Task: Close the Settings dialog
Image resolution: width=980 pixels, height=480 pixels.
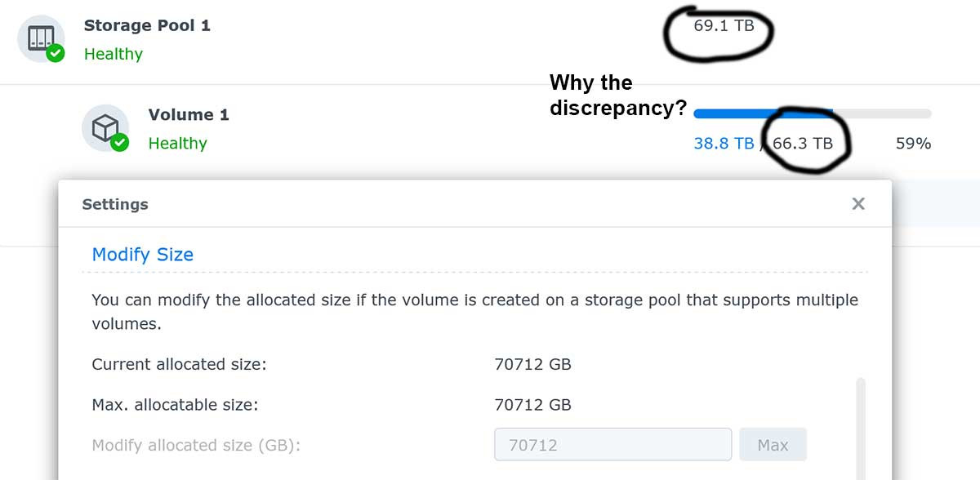Action: 858,204
